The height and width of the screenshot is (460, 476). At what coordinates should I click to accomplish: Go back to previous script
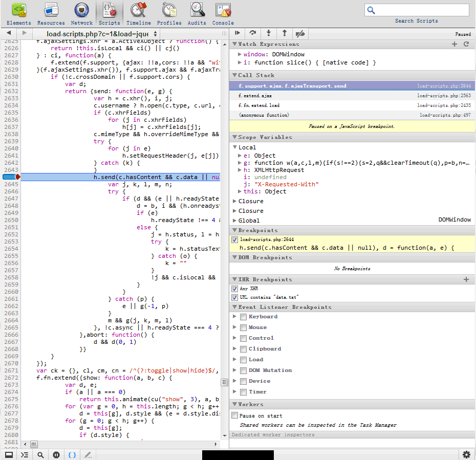pyautogui.click(x=9, y=33)
